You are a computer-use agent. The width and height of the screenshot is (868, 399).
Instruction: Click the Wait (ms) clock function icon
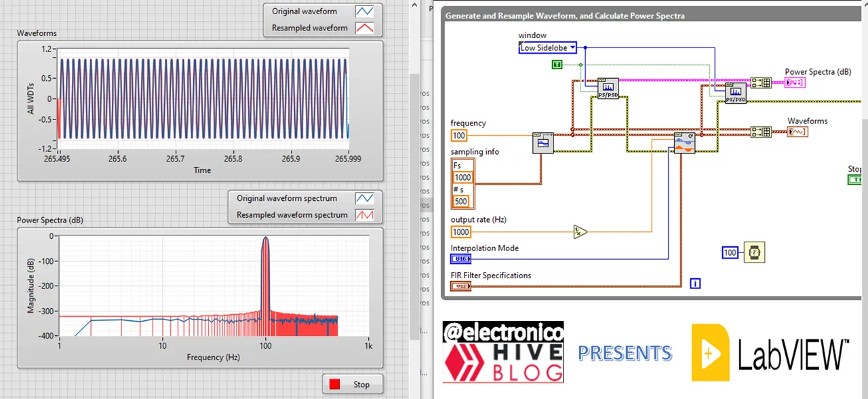(755, 252)
